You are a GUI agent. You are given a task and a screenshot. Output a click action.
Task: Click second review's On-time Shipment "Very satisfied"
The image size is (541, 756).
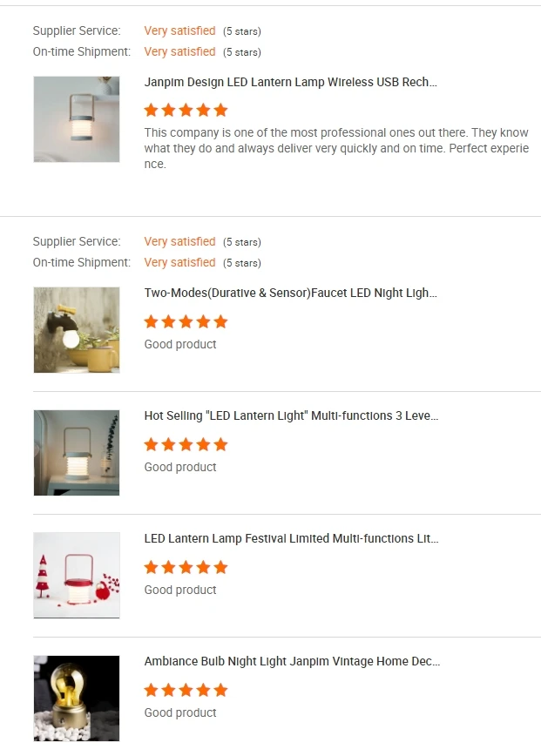[x=179, y=263]
